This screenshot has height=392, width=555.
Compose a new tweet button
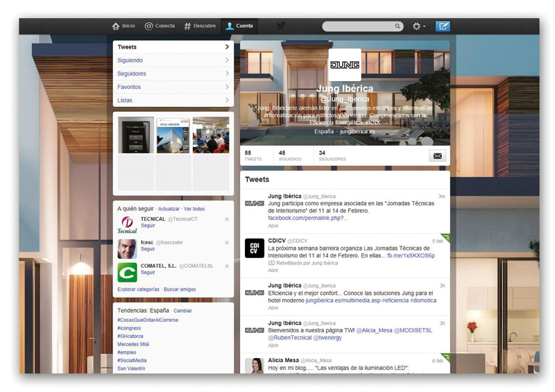[x=443, y=26]
